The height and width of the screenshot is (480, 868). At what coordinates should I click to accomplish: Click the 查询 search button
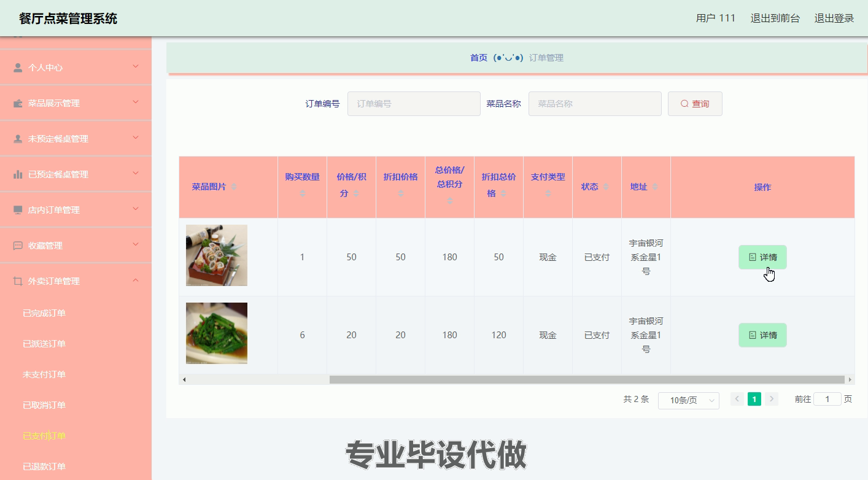[x=695, y=104]
